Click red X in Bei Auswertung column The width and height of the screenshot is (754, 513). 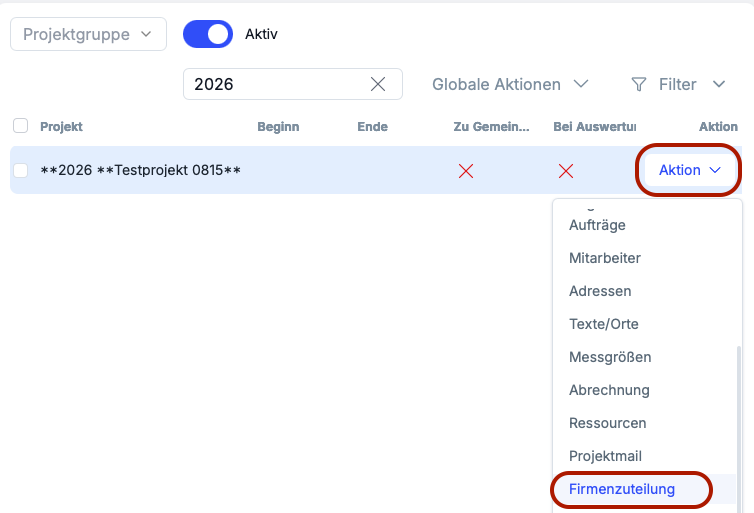[x=566, y=171]
